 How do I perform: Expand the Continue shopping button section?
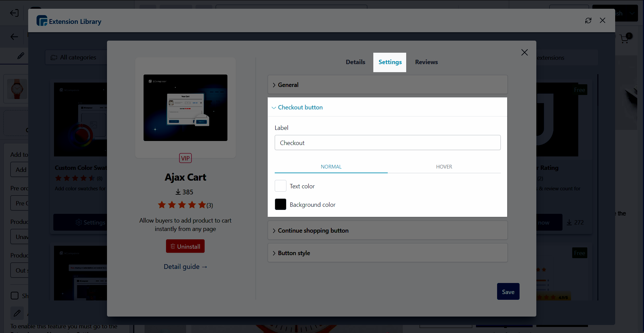(x=387, y=231)
